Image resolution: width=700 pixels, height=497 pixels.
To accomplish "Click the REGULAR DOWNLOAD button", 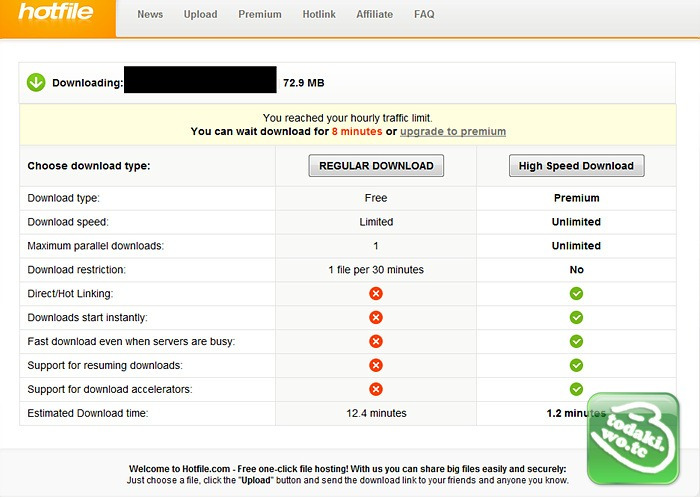I will click(x=376, y=166).
